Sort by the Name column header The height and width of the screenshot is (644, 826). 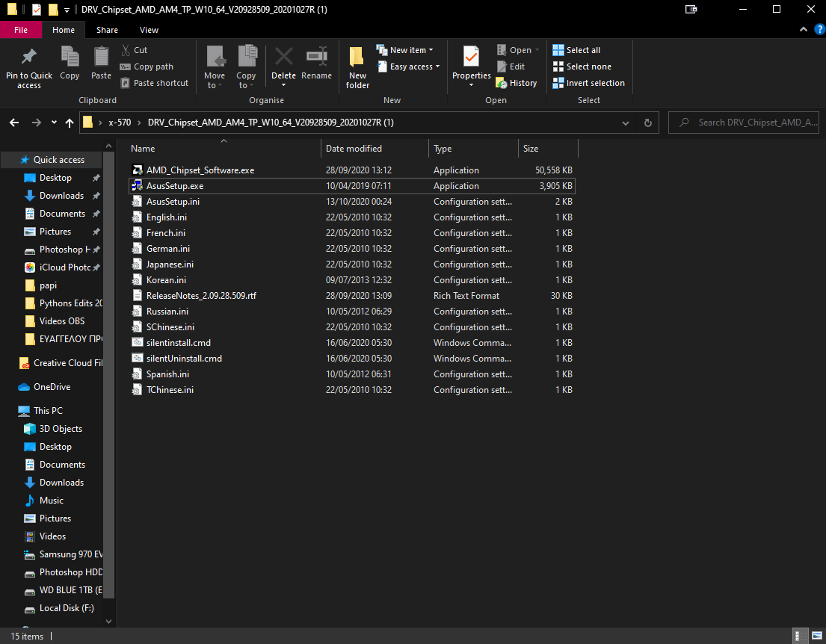coord(224,149)
